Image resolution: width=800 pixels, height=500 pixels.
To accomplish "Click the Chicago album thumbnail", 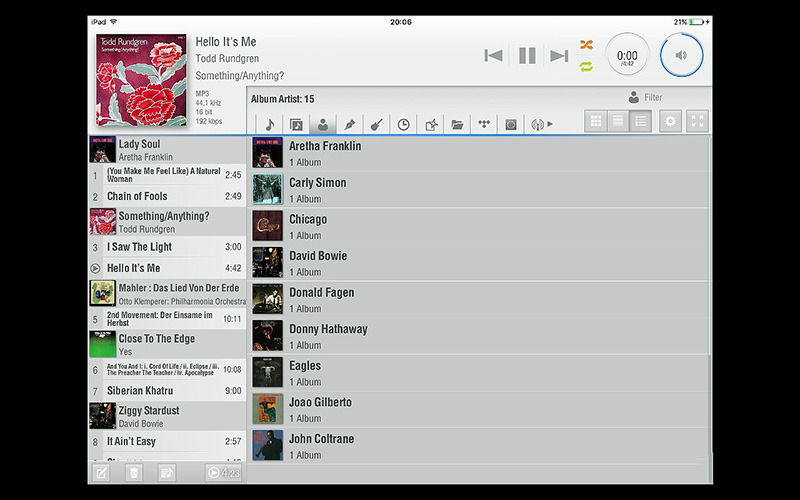I will (x=267, y=226).
